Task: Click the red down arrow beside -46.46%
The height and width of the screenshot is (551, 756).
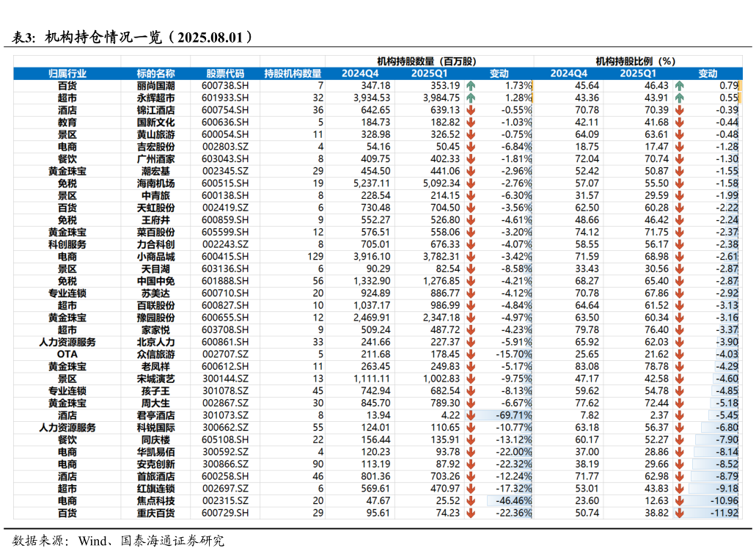Action: [471, 501]
